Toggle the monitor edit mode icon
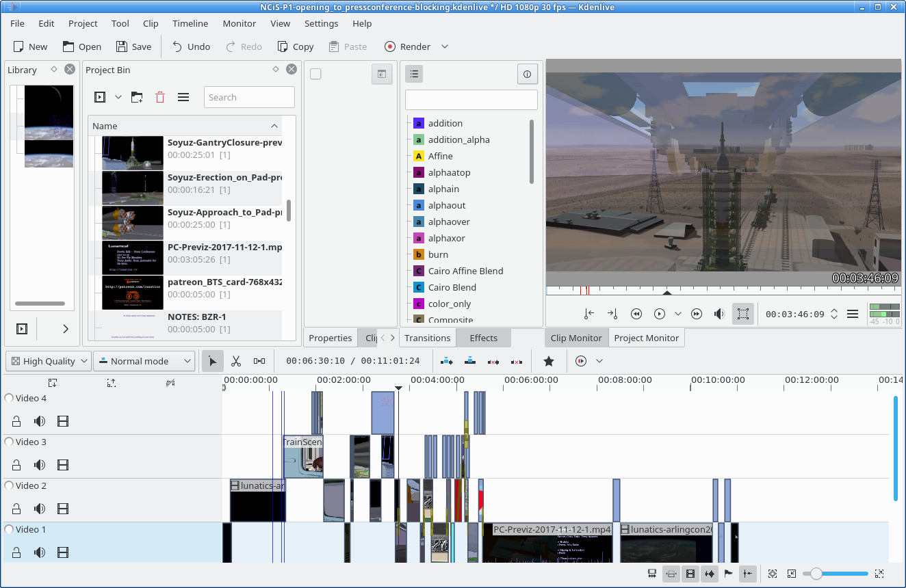906x588 pixels. tap(743, 314)
